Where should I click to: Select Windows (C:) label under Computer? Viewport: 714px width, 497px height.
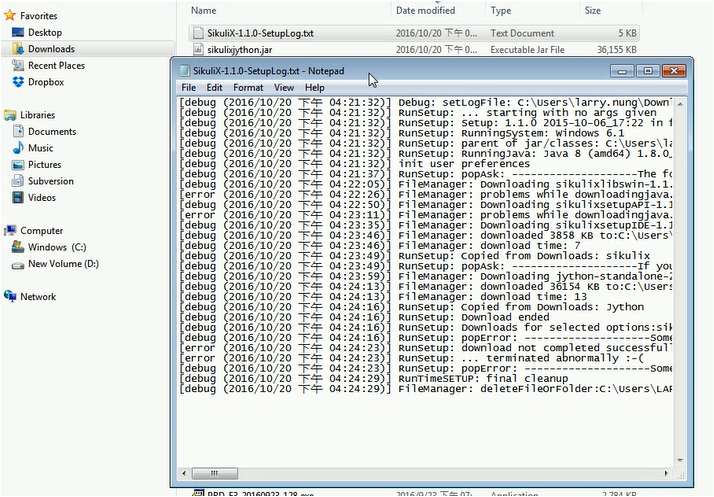[x=57, y=247]
